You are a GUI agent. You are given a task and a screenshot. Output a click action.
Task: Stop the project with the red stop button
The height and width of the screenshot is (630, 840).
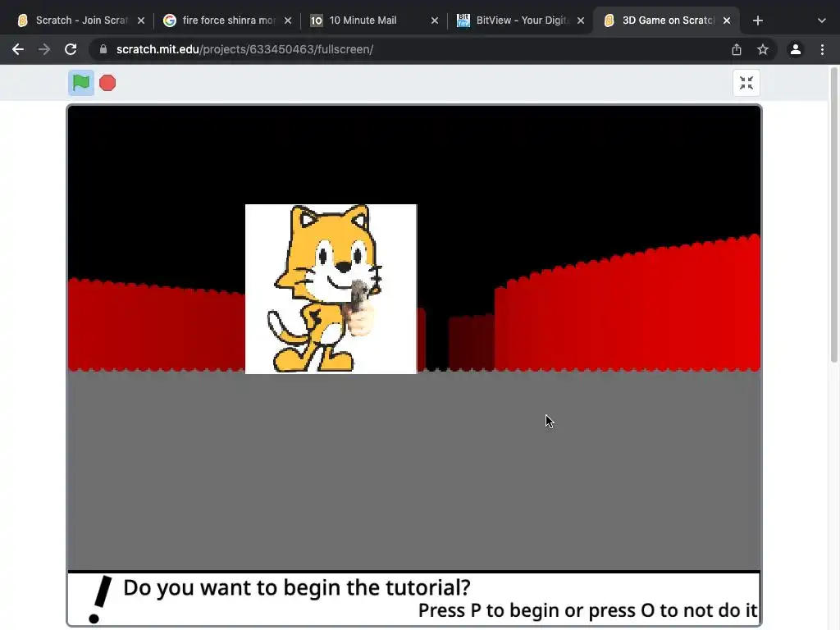click(x=107, y=83)
